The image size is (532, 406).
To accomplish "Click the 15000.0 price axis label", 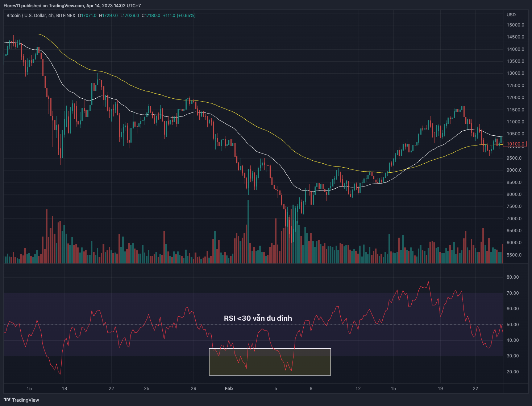I will [x=515, y=25].
